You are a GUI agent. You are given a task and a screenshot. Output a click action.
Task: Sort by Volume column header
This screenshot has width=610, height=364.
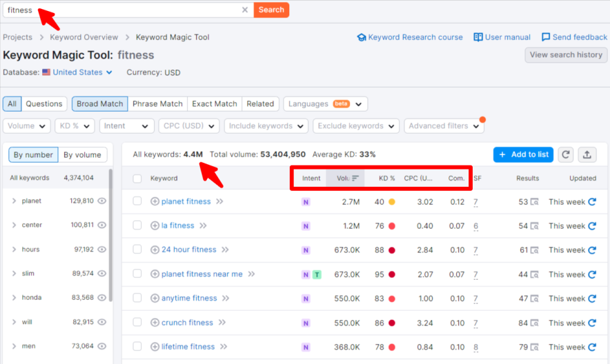(x=345, y=179)
